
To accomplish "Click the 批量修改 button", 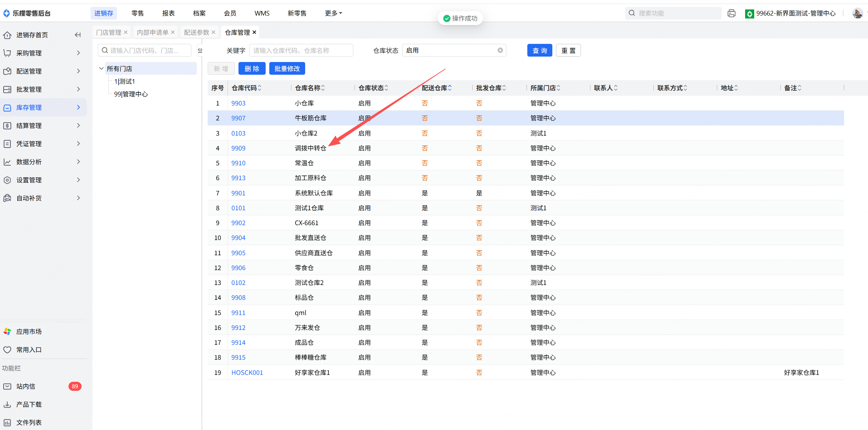I will tap(287, 69).
